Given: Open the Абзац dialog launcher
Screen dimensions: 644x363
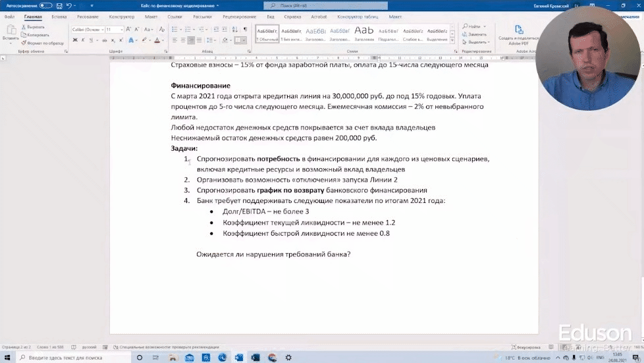Looking at the screenshot, I should point(250,51).
